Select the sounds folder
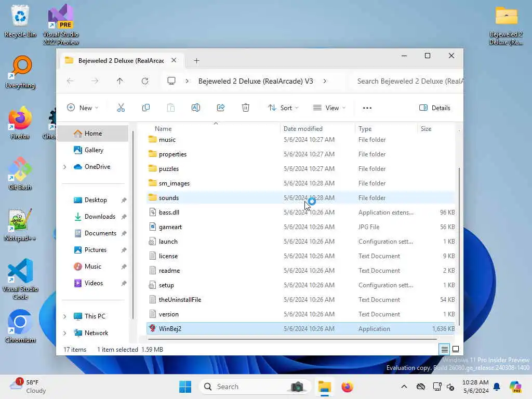The width and height of the screenshot is (532, 399). (x=301, y=198)
